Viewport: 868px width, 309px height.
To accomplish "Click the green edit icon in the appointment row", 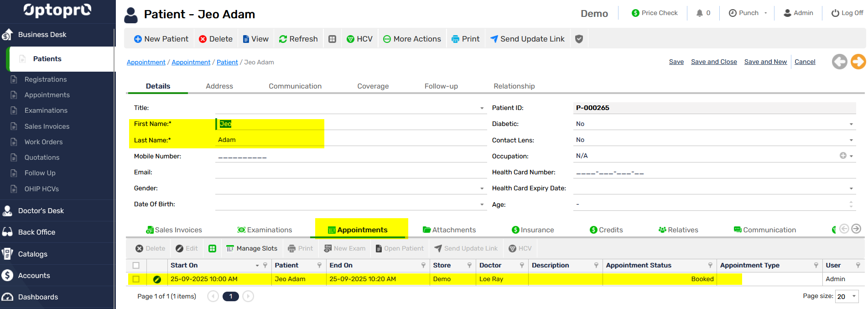I will 157,279.
